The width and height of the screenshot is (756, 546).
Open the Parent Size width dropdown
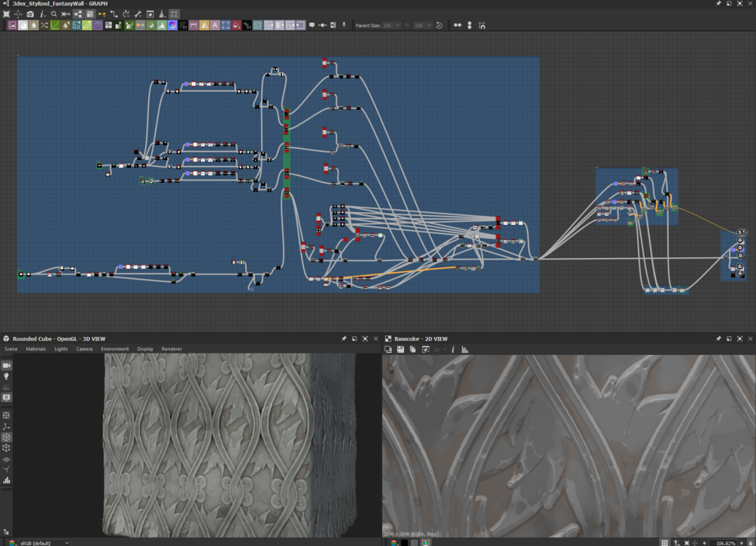click(x=390, y=26)
